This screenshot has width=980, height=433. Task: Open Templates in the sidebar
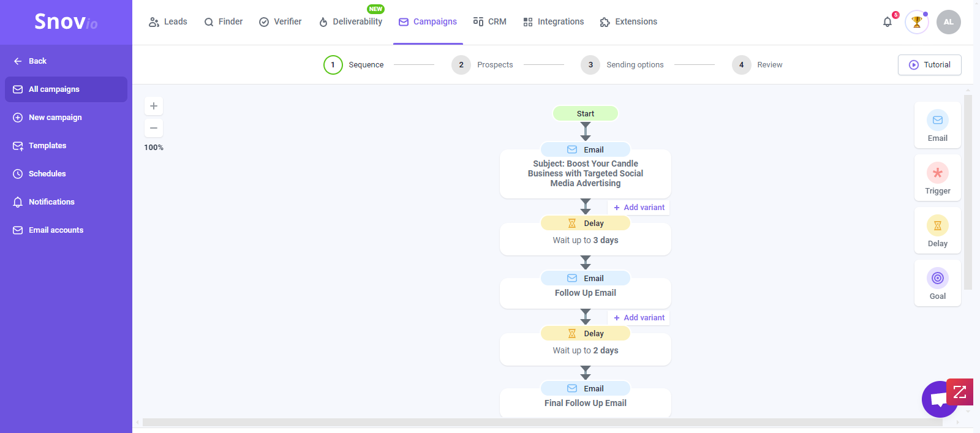[x=47, y=146]
